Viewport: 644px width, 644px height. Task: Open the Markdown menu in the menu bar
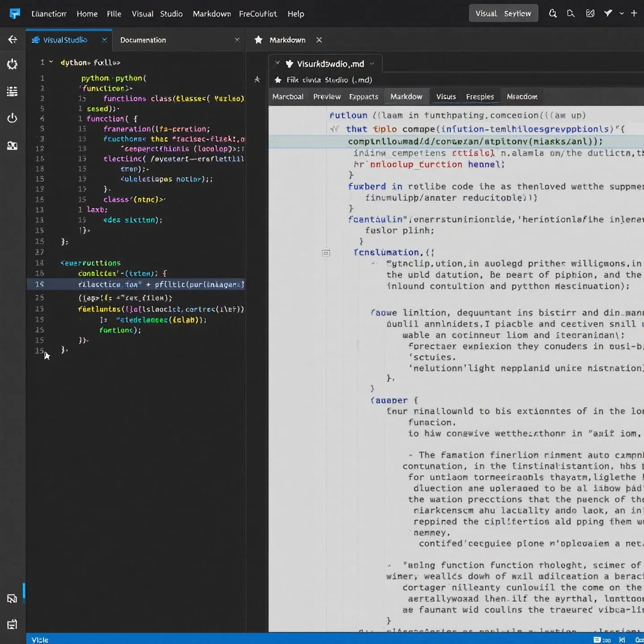212,14
